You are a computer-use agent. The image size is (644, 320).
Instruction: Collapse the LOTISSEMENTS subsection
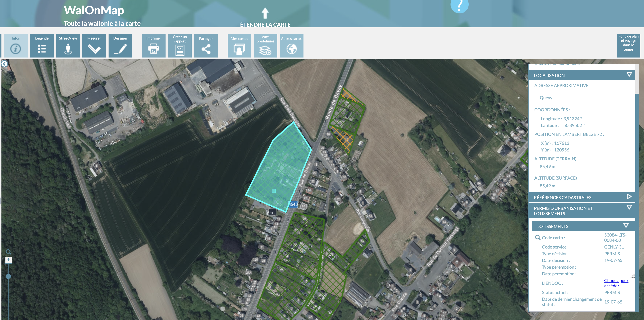[x=626, y=225]
